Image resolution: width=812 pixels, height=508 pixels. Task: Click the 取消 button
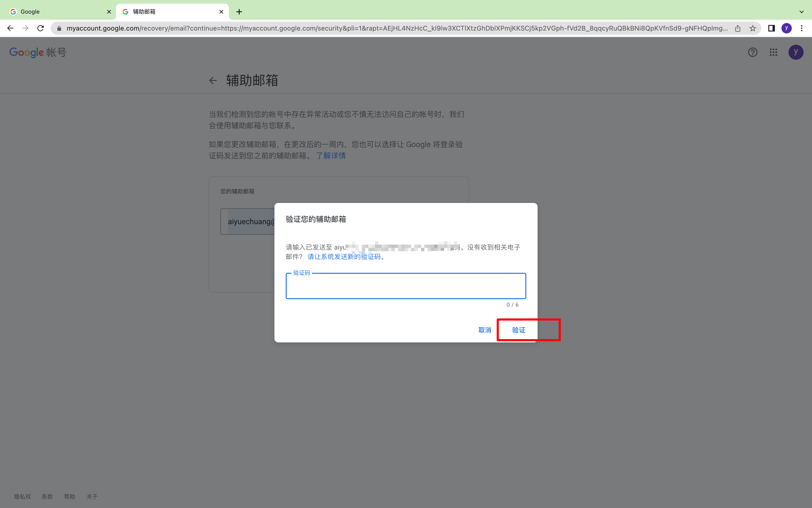click(x=484, y=330)
